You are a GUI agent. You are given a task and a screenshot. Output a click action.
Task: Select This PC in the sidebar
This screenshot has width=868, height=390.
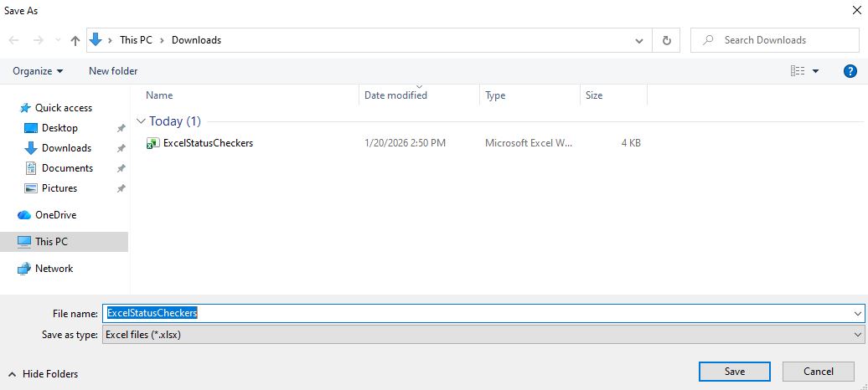51,242
